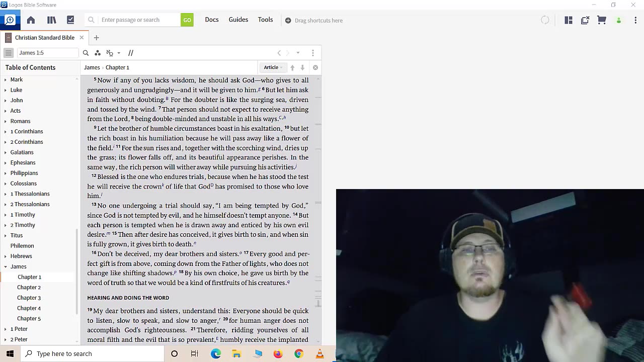644x362 pixels.
Task: Expand Hebrews in table of contents
Action: 6,256
